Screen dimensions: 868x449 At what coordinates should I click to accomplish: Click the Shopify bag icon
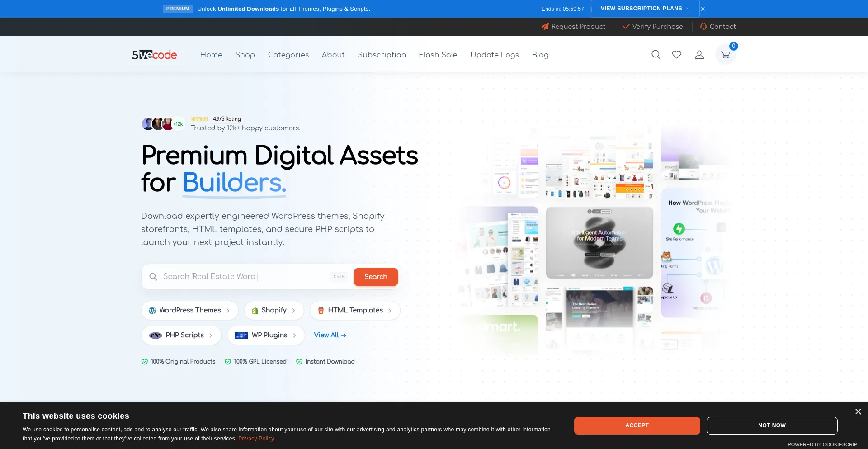click(255, 311)
